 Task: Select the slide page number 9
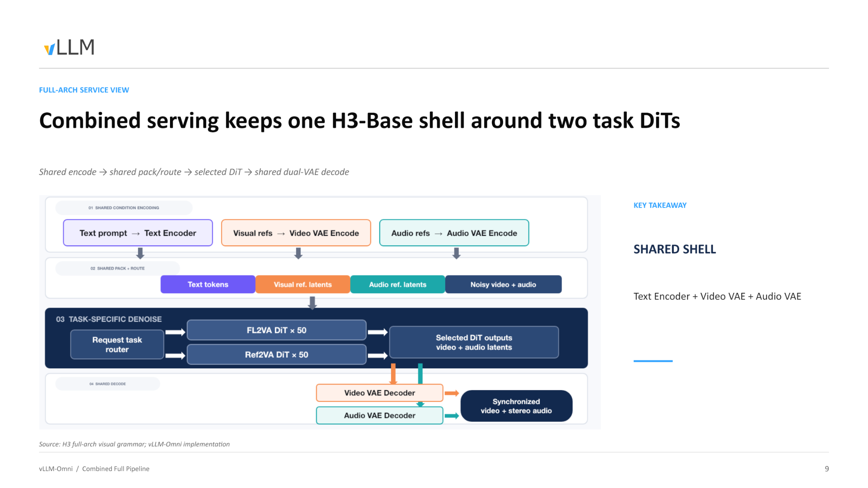[827, 469]
